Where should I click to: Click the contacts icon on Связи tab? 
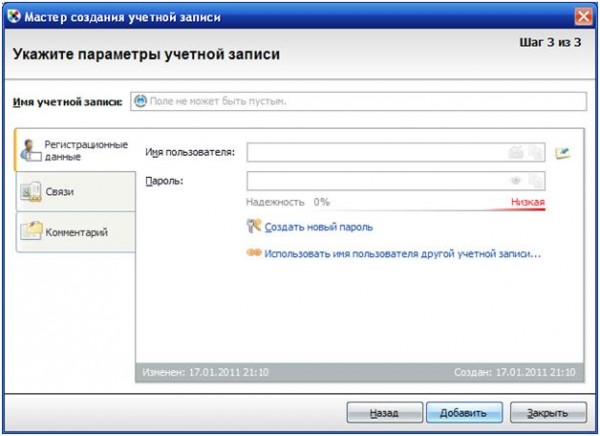(31, 192)
